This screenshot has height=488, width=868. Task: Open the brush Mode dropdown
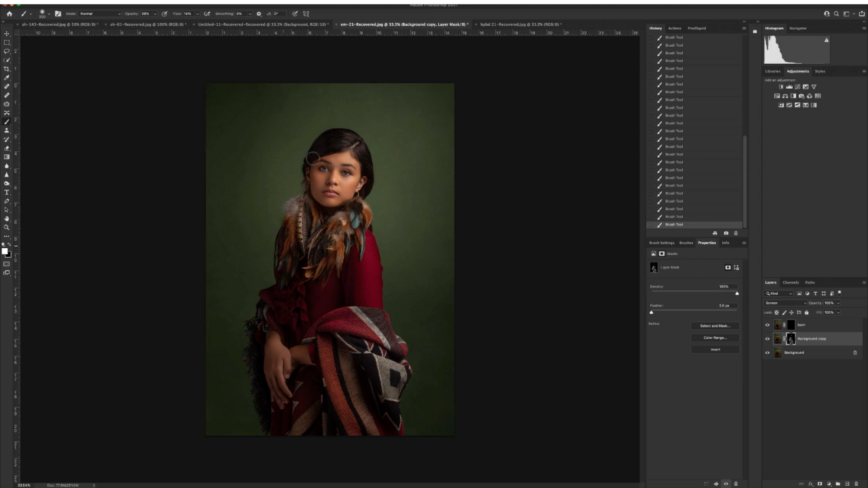100,14
